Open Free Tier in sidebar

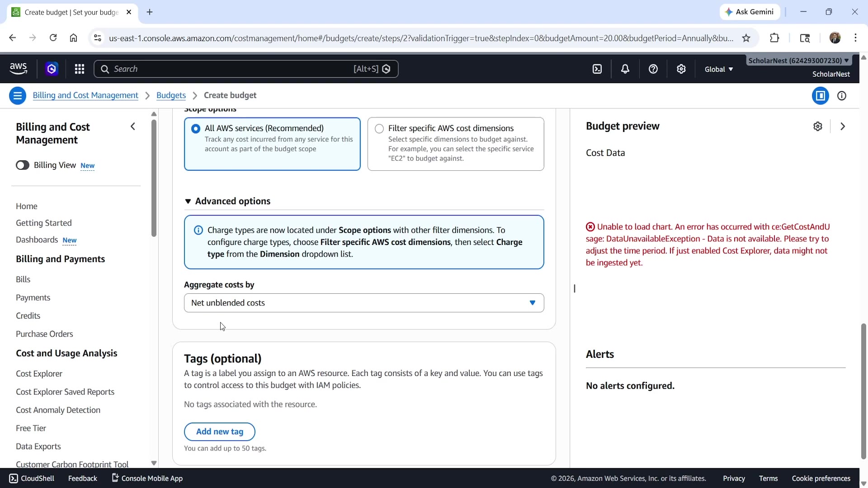[x=31, y=428]
